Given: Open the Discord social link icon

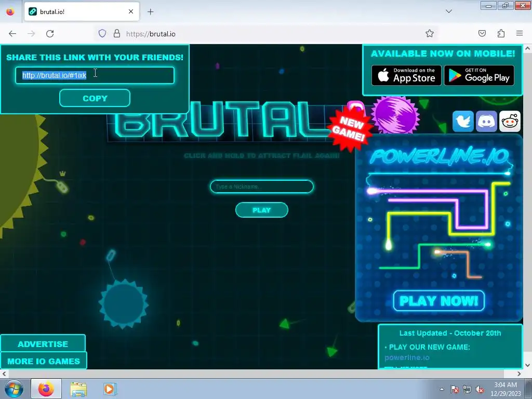Looking at the screenshot, I should tap(486, 121).
